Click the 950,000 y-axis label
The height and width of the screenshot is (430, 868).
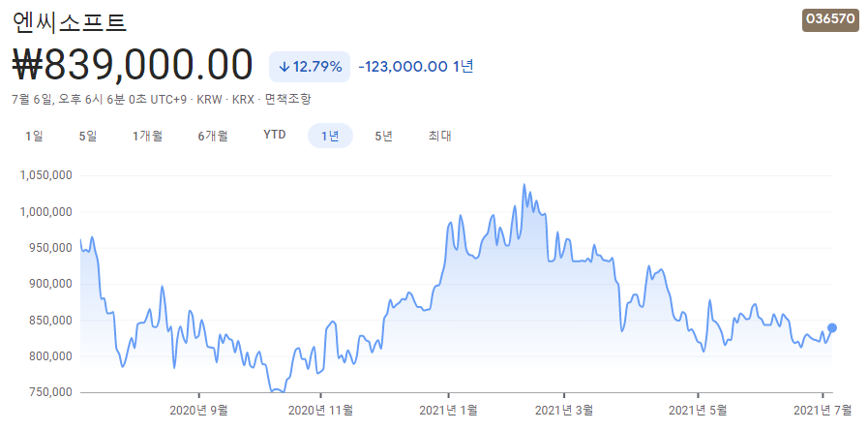tap(49, 248)
